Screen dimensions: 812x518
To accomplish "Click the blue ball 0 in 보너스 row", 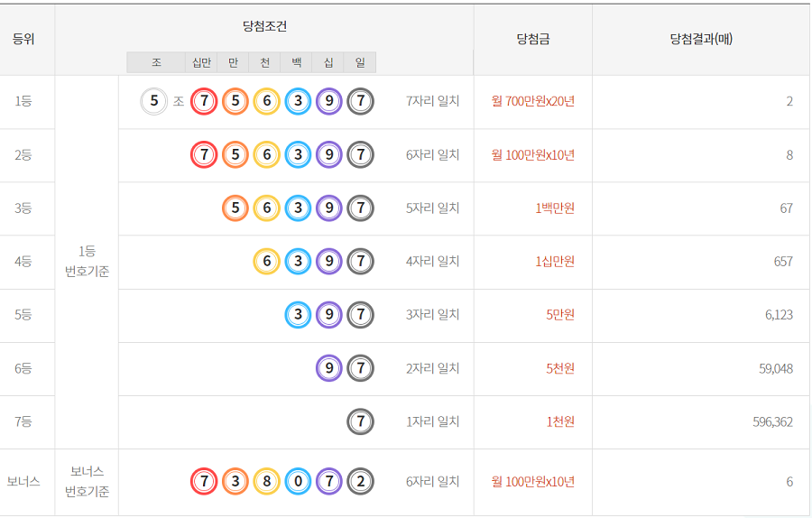I will [x=298, y=482].
